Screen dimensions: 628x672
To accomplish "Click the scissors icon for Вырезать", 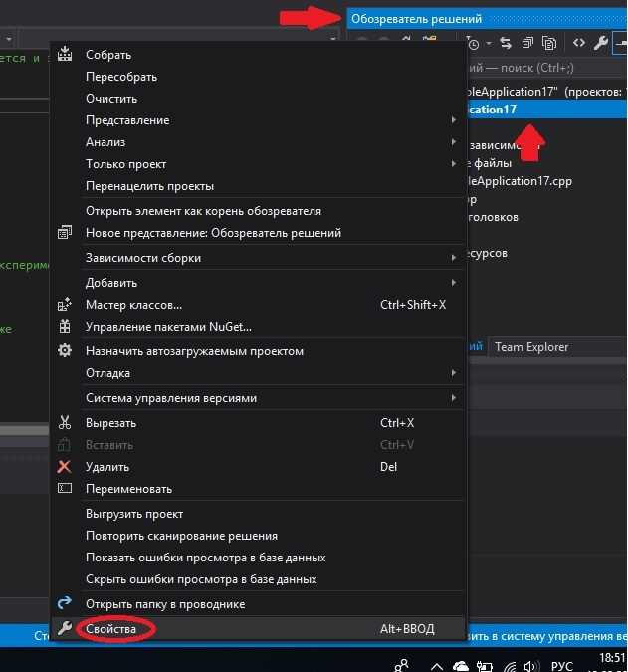I will click(x=66, y=423).
